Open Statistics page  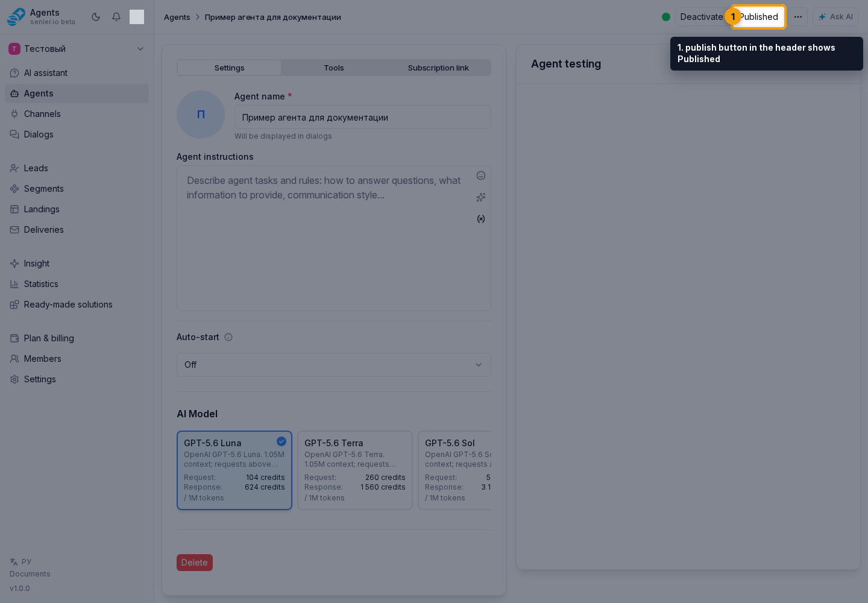77,284
